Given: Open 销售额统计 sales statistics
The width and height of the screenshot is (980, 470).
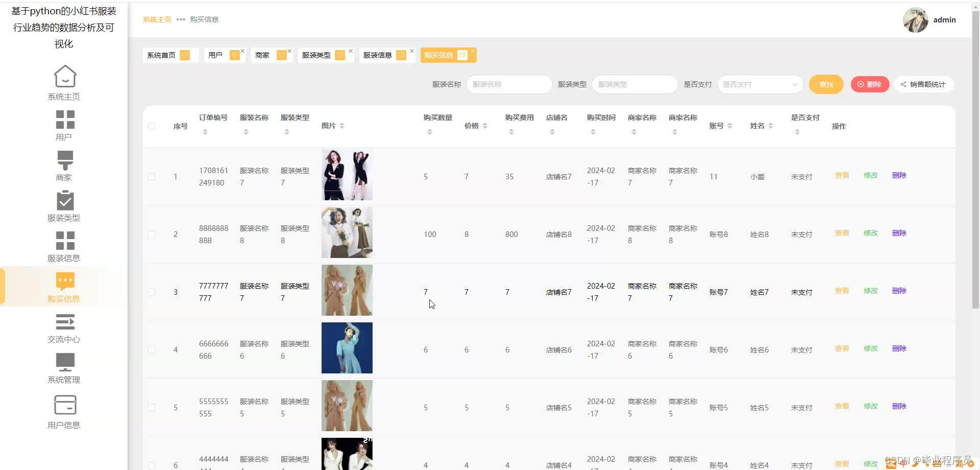Looking at the screenshot, I should (923, 84).
